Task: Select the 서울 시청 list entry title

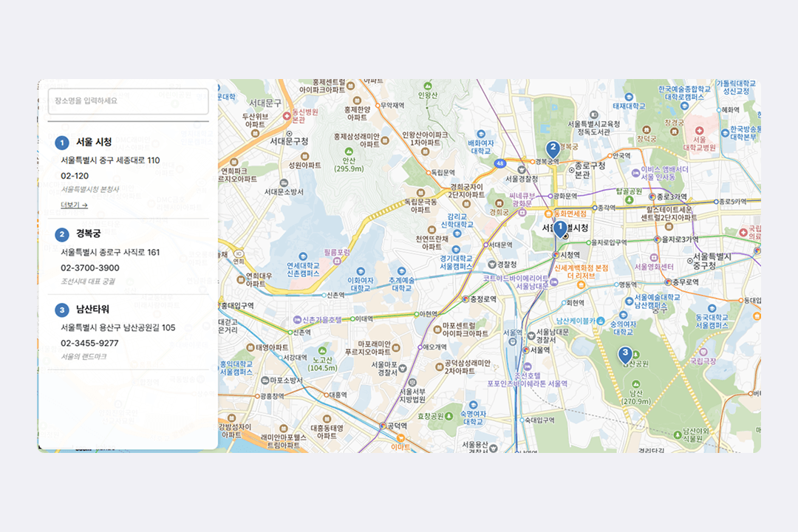Action: [x=94, y=142]
